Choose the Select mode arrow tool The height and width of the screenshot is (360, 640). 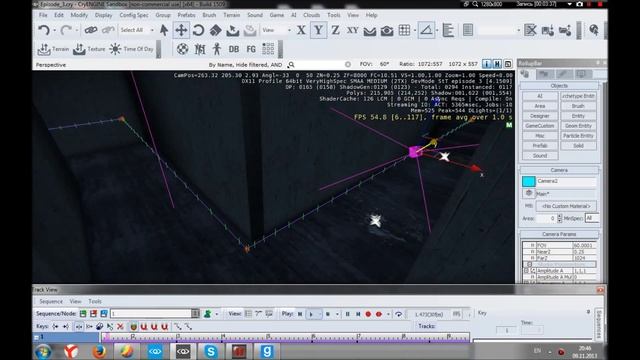tap(164, 30)
